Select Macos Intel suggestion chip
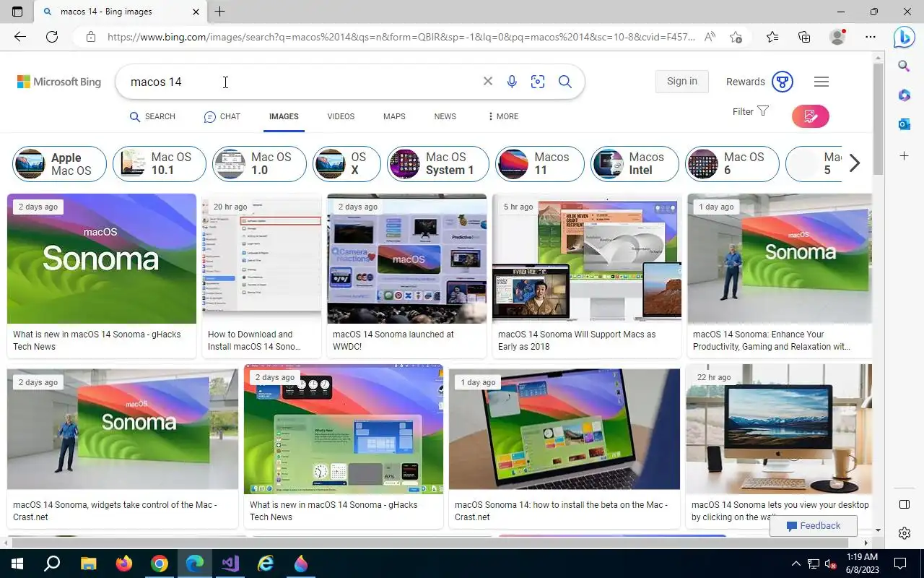The image size is (924, 578). pyautogui.click(x=635, y=164)
